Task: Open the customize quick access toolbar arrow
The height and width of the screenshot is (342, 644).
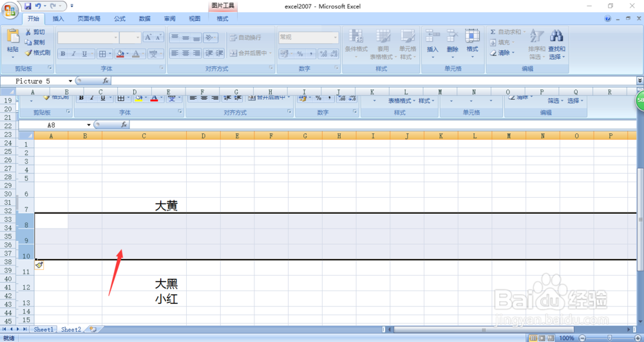Action: point(72,6)
